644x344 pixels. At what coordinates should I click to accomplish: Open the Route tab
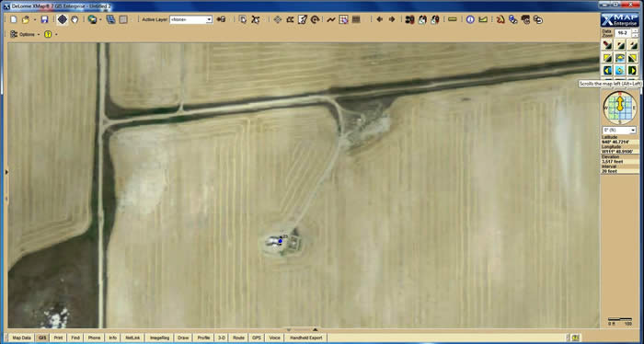pyautogui.click(x=238, y=338)
